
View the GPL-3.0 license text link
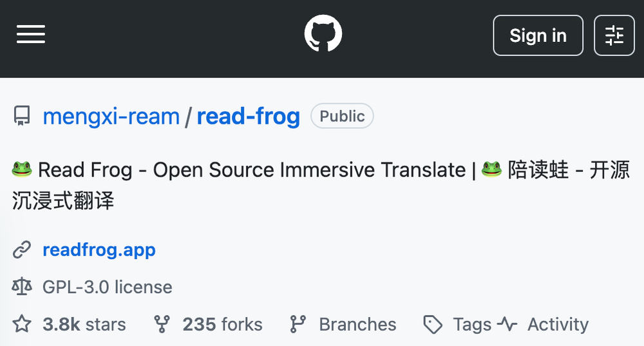coord(108,287)
